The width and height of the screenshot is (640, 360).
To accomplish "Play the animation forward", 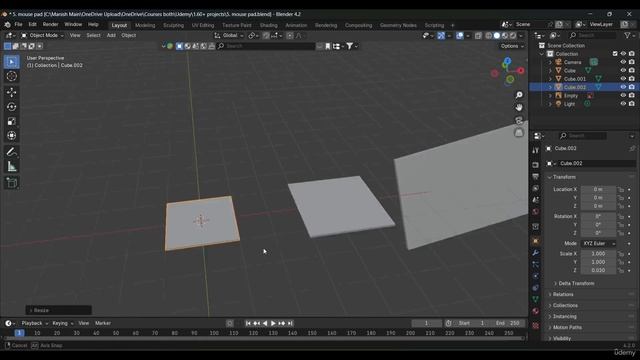I will click(x=273, y=323).
